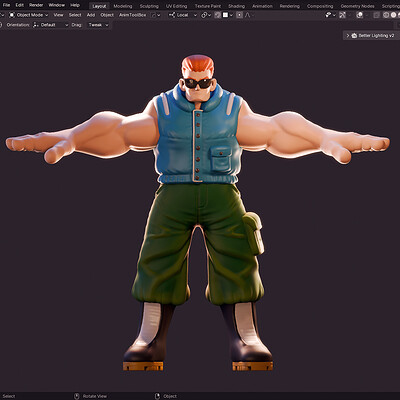The width and height of the screenshot is (400, 400).
Task: Open the Object Mode dropdown
Action: point(28,15)
